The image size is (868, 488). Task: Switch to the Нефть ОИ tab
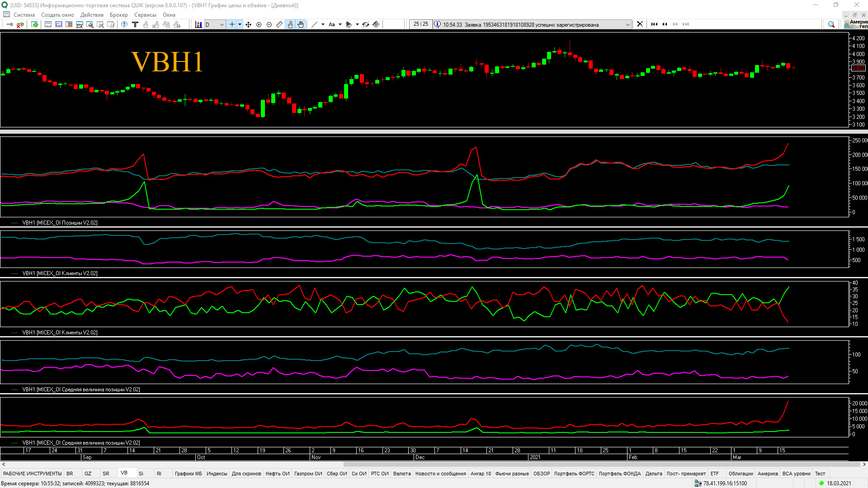coord(277,474)
